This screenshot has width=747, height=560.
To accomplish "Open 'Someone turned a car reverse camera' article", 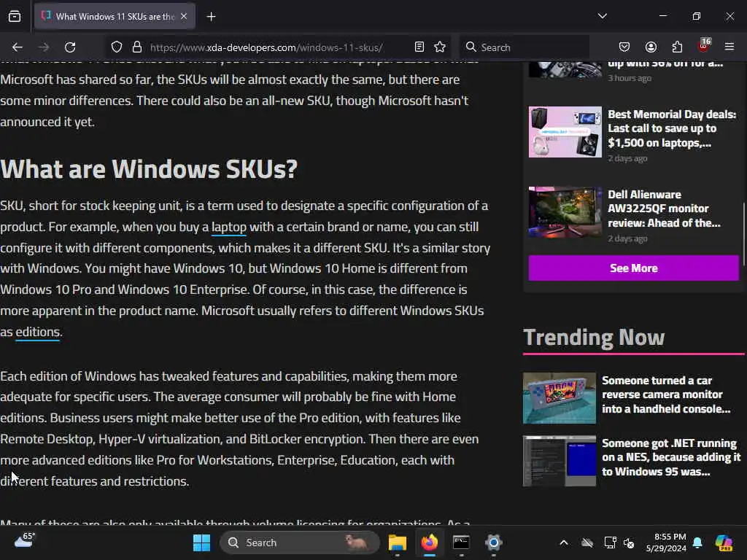I will (x=666, y=394).
